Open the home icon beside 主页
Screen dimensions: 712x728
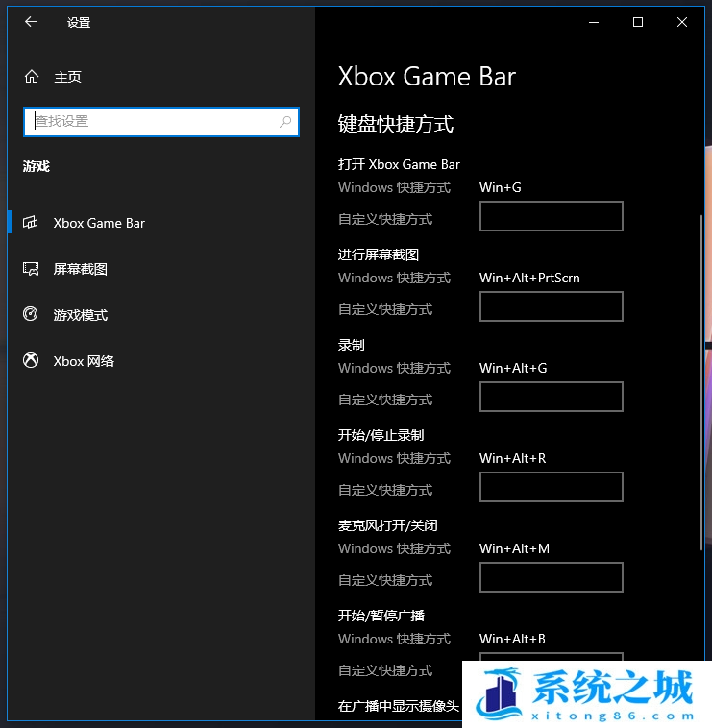32,76
